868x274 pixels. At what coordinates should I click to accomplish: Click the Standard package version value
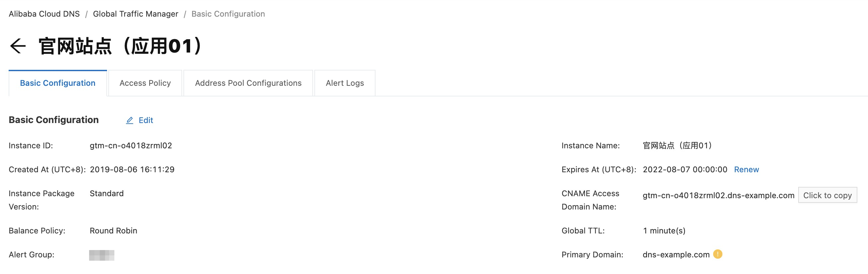(106, 194)
